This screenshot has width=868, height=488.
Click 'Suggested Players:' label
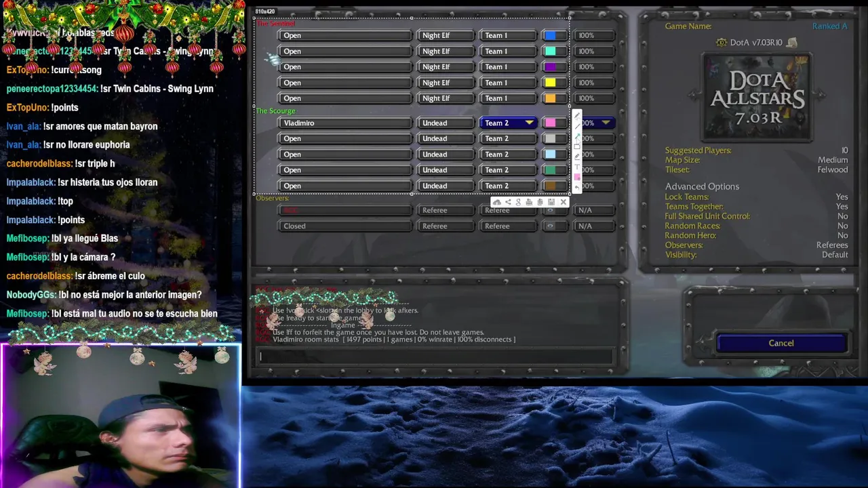698,150
